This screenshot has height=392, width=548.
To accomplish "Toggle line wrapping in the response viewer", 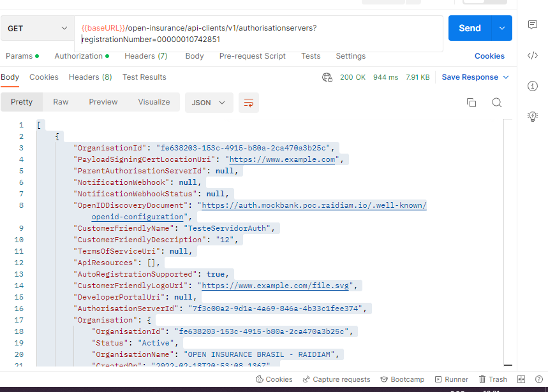I will 248,101.
